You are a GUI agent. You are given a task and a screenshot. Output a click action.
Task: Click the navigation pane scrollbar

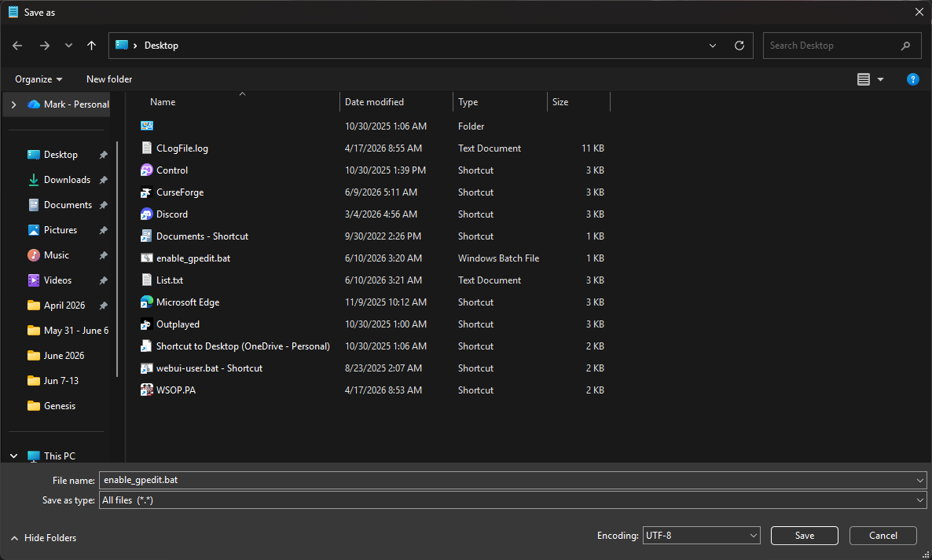pyautogui.click(x=117, y=259)
